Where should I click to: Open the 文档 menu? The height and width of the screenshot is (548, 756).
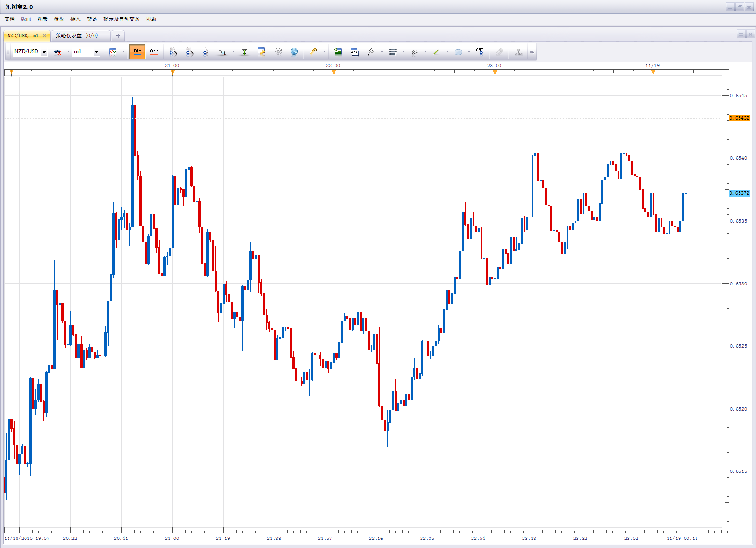(9, 19)
